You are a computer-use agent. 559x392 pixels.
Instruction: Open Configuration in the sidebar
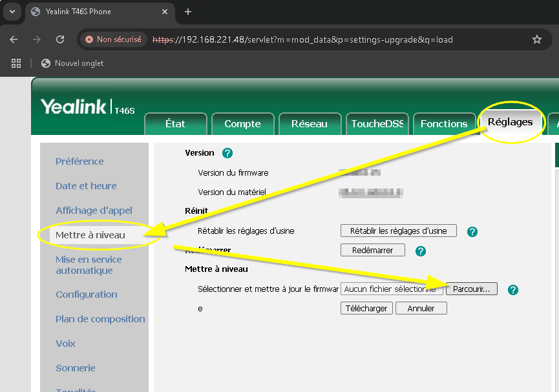pyautogui.click(x=87, y=294)
